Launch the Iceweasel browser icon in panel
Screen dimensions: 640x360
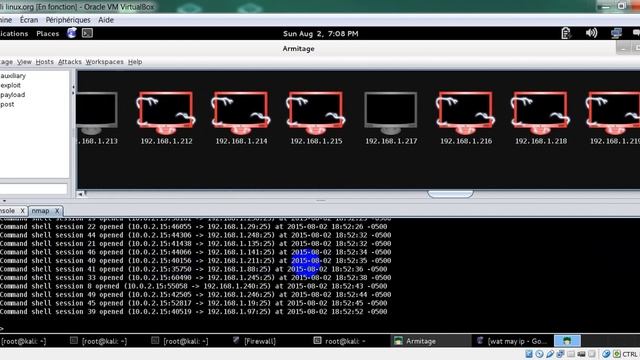[72, 33]
